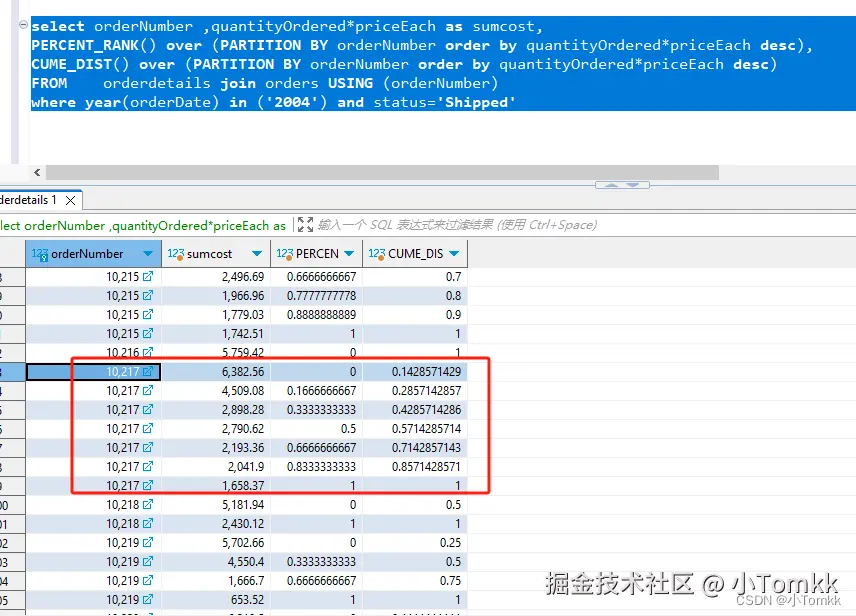Click the 'Shipped' string in the query
Image resolution: width=856 pixels, height=616 pixels.
pos(477,102)
